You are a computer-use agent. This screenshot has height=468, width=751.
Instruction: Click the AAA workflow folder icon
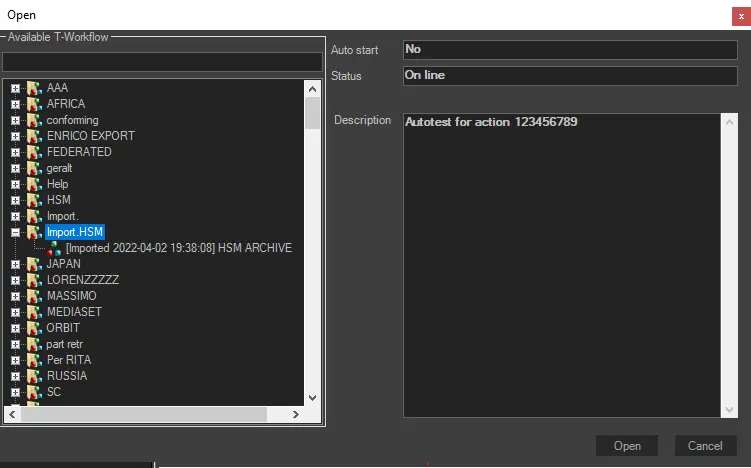tap(34, 88)
